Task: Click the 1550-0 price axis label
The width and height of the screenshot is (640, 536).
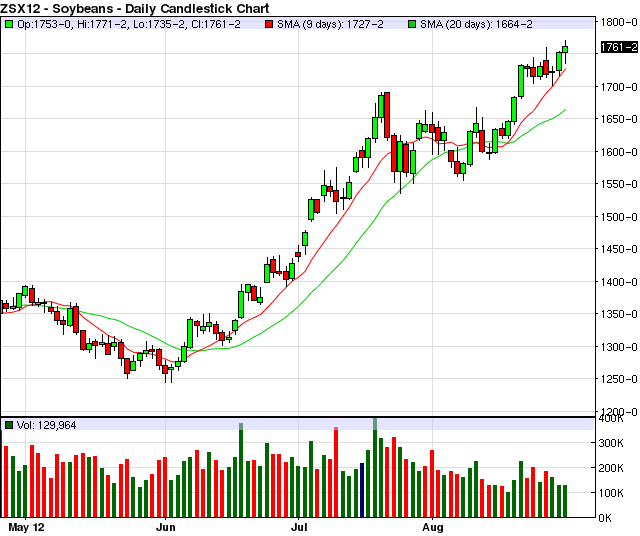Action: tap(619, 184)
